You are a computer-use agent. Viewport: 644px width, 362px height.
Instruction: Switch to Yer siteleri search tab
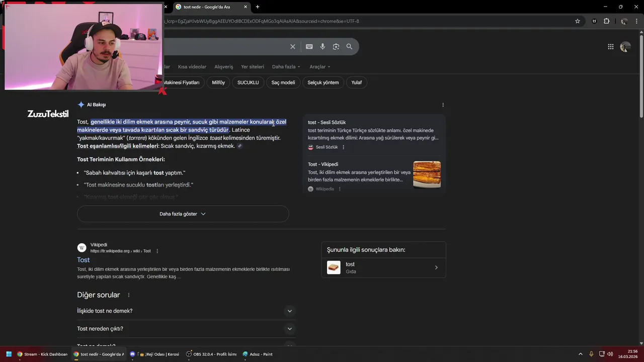[x=253, y=67]
